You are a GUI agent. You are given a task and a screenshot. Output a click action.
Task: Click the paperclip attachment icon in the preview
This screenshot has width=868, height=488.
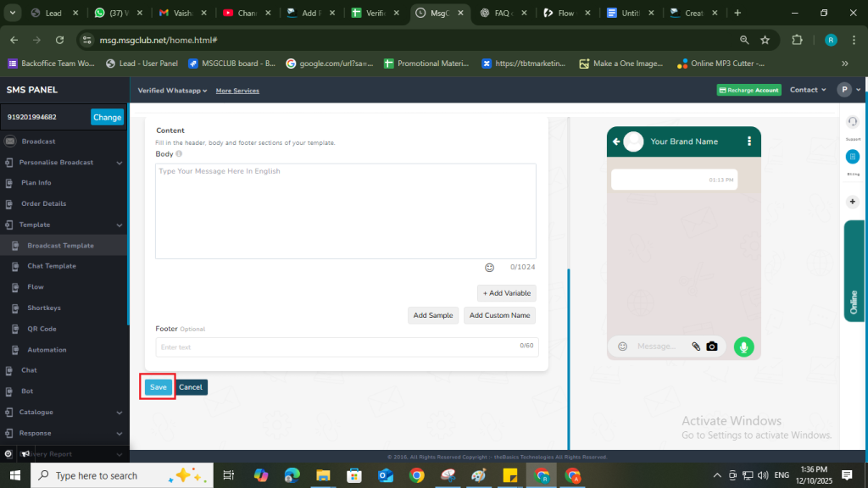[696, 347]
